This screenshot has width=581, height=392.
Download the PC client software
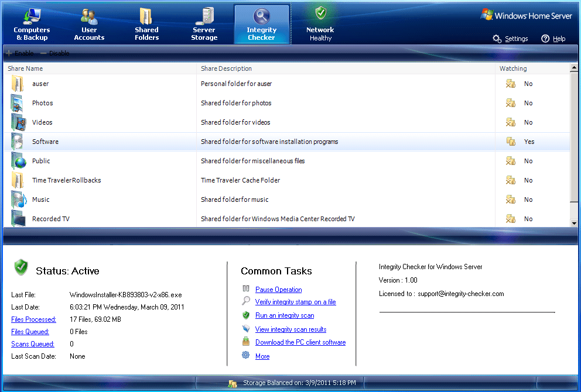tap(300, 342)
